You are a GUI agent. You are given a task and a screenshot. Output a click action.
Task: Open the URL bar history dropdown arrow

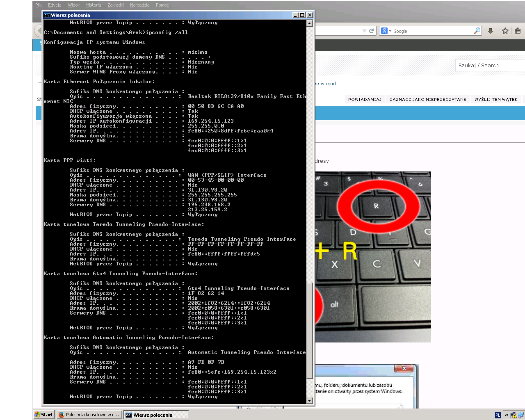[364, 31]
